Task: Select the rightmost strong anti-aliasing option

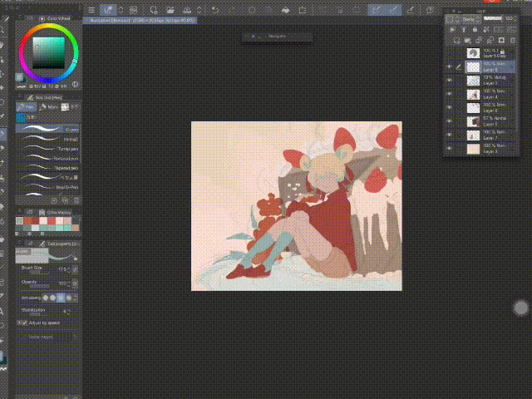Action: [x=69, y=298]
